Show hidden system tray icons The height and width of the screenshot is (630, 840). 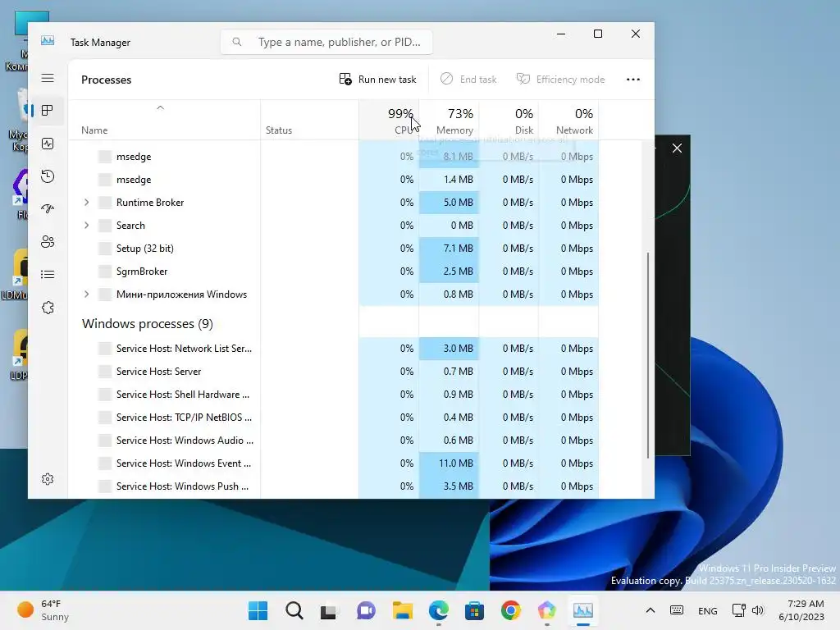(651, 610)
